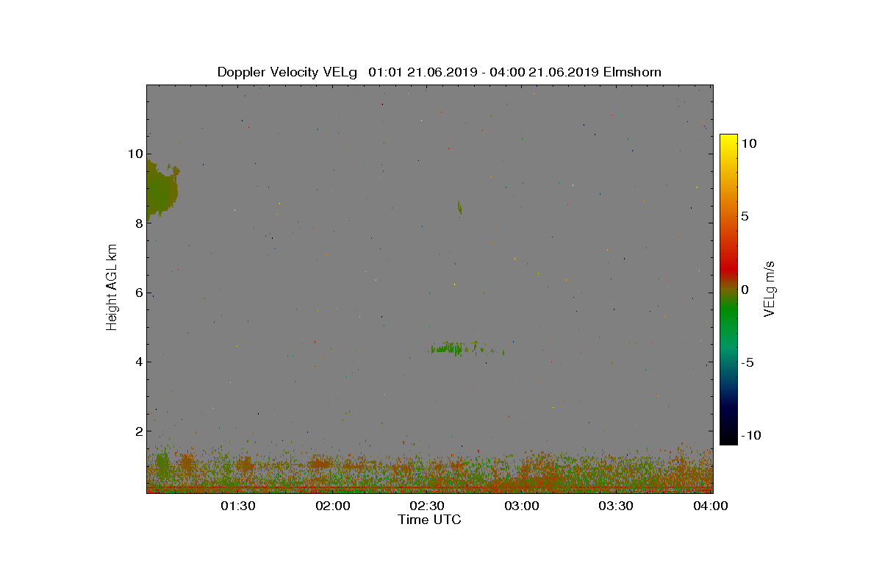Click the height tick label 10
The height and width of the screenshot is (588, 882).
(x=134, y=154)
